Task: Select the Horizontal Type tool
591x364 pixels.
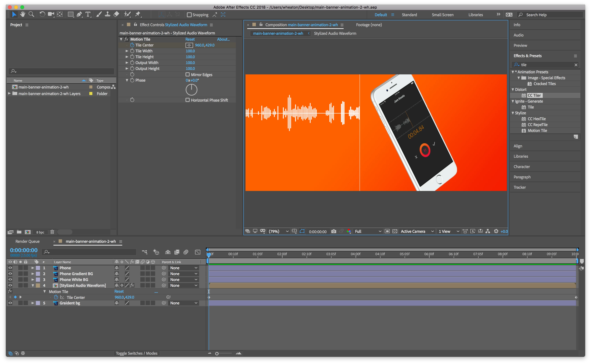Action: pos(88,14)
